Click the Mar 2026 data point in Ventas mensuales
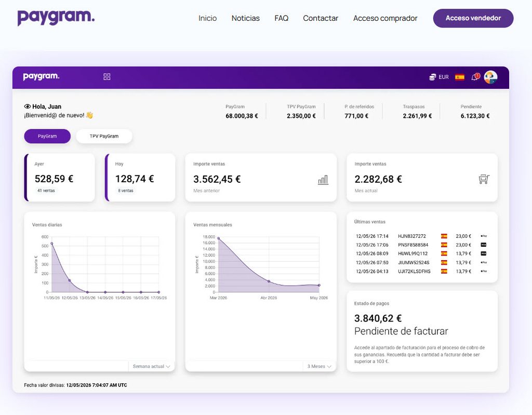 click(x=218, y=238)
